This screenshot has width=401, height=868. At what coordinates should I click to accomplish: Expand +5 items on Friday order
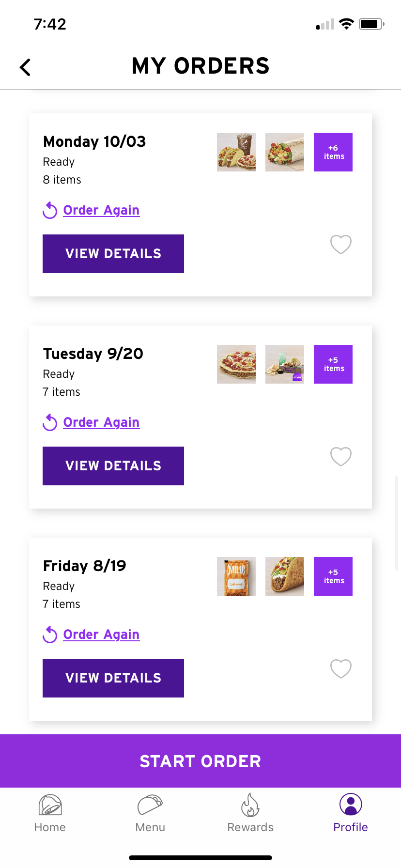[333, 576]
